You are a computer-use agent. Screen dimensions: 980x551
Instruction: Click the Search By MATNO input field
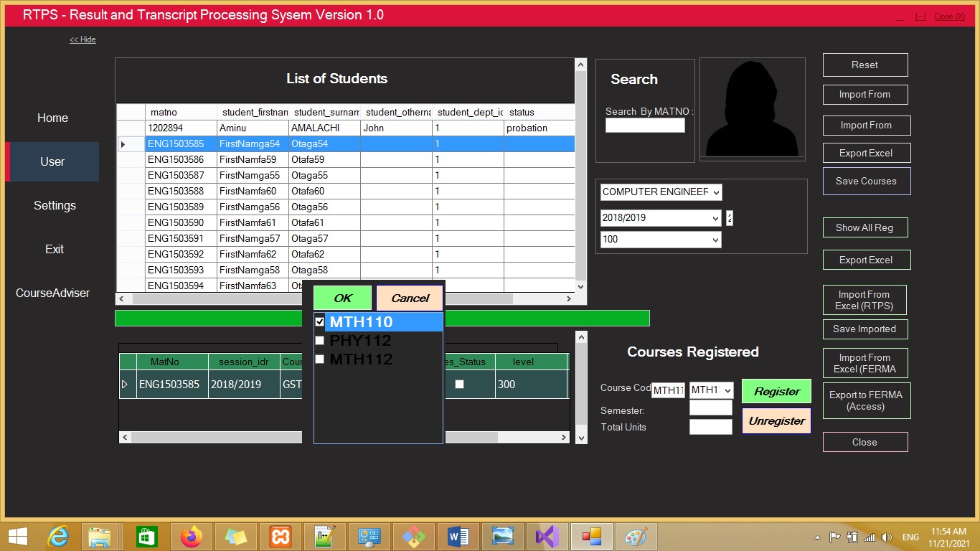[x=644, y=126]
